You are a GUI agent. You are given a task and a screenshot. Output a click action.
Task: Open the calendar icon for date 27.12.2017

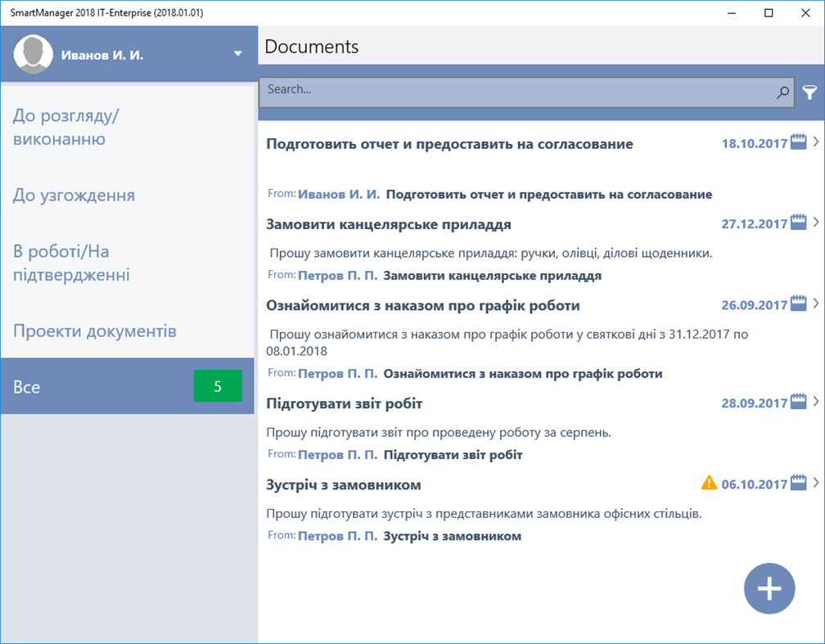(798, 222)
